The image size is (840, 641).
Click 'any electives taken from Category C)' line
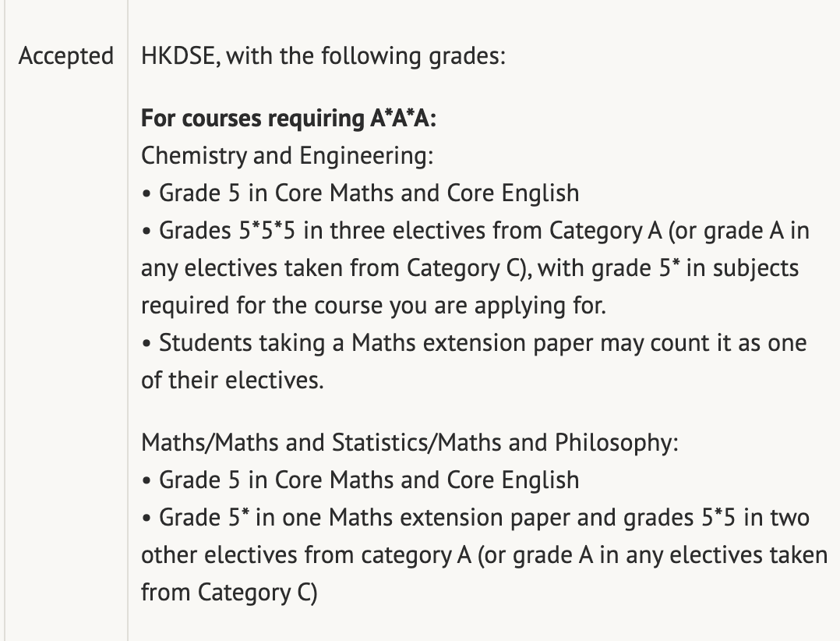[x=470, y=268]
